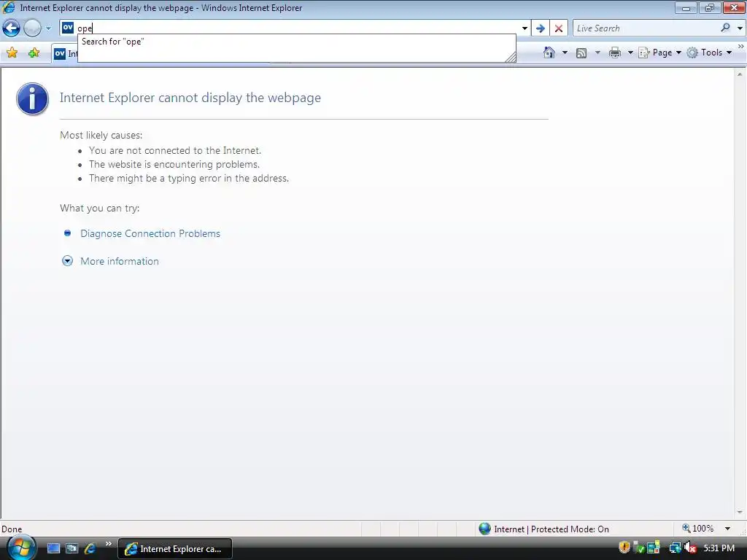Viewport: 747px width, 560px height.
Task: Open the Page menu
Action: (x=660, y=52)
